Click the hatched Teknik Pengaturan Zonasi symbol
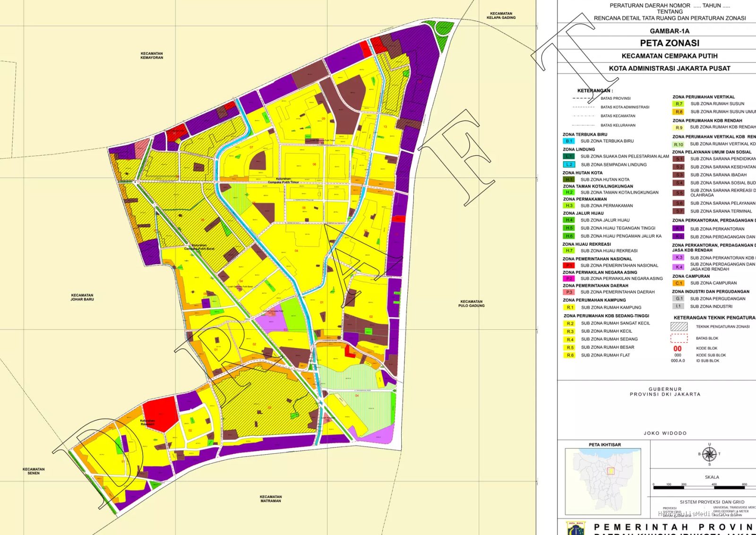The width and height of the screenshot is (756, 535). [x=679, y=327]
